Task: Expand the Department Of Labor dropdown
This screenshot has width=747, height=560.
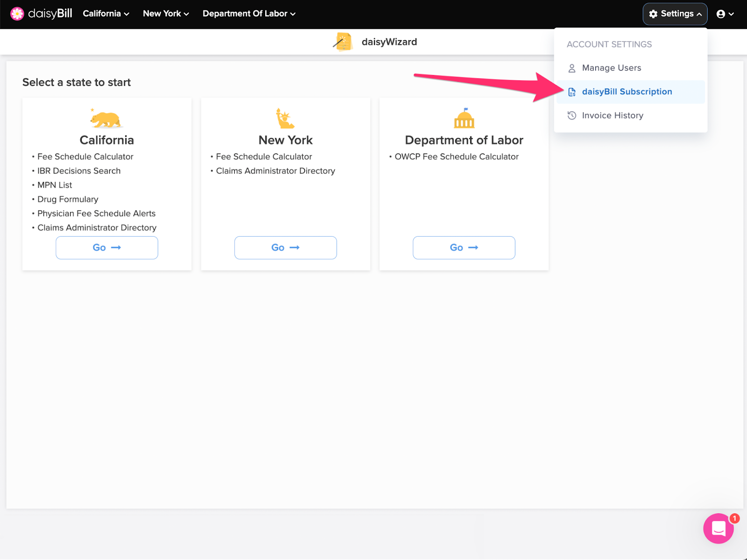Action: (249, 14)
